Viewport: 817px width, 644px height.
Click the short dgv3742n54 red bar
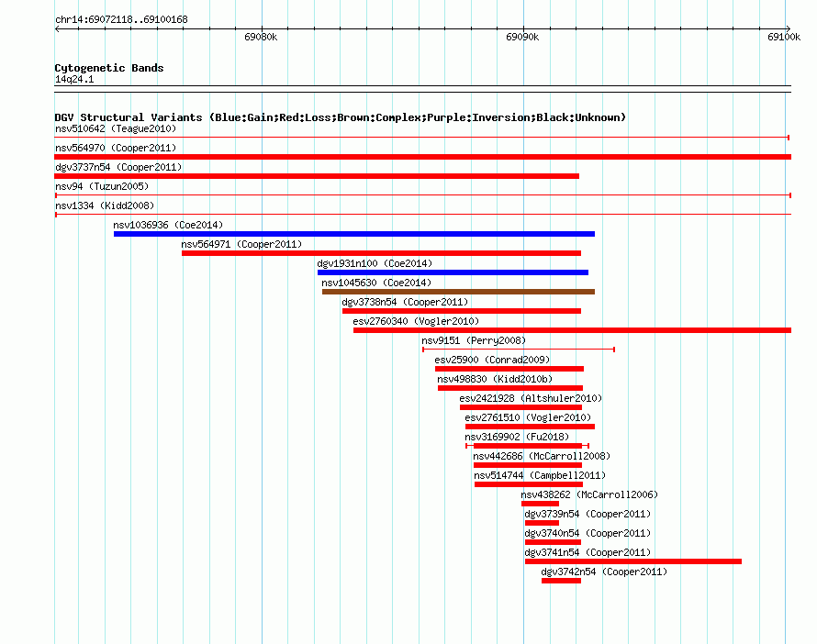tap(561, 581)
